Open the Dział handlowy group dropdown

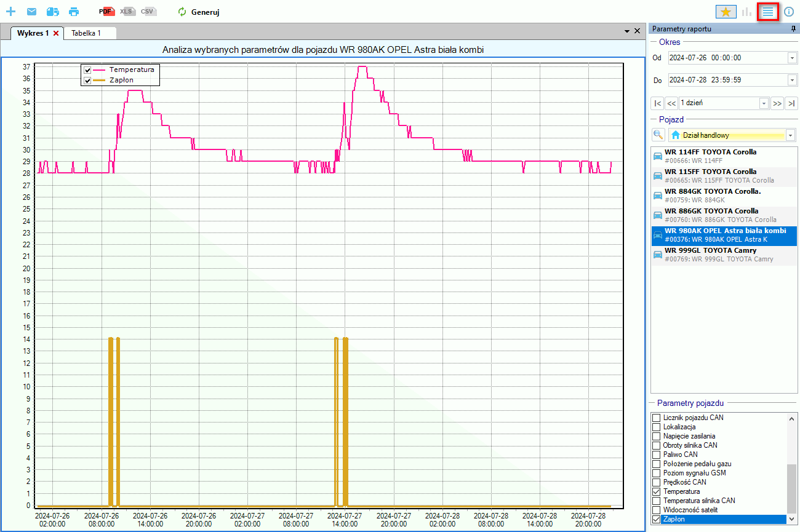pos(791,135)
